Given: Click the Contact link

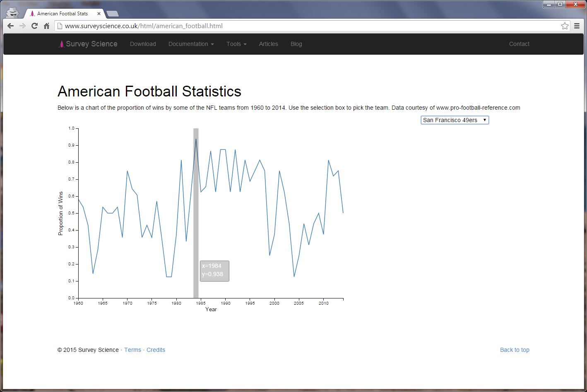Looking at the screenshot, I should click(519, 44).
